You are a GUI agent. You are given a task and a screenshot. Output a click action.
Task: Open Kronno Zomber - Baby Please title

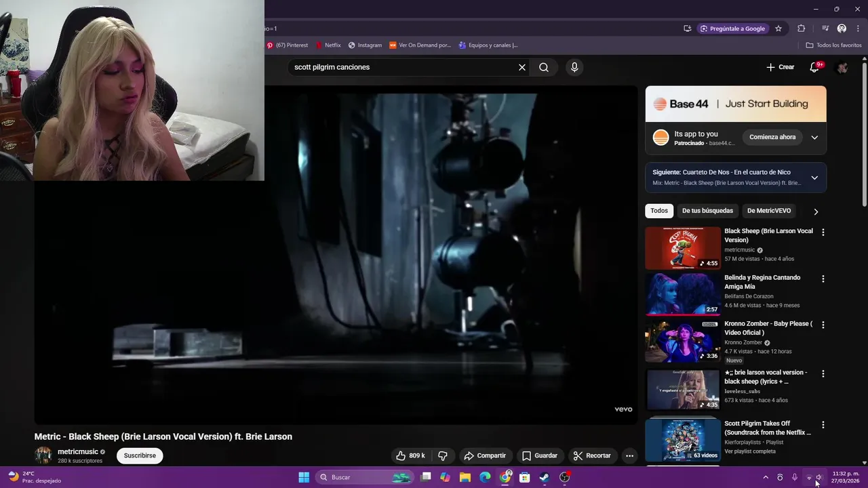tap(768, 328)
